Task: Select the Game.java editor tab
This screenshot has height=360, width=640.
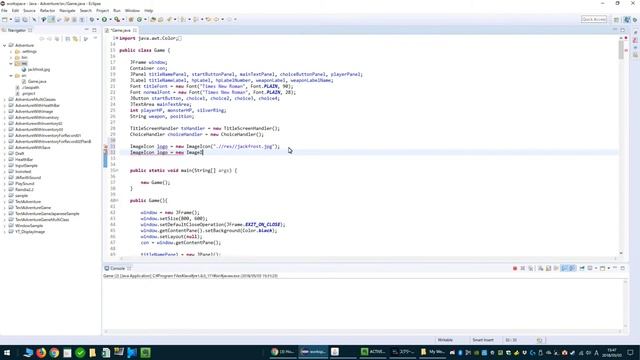Action: click(x=121, y=30)
